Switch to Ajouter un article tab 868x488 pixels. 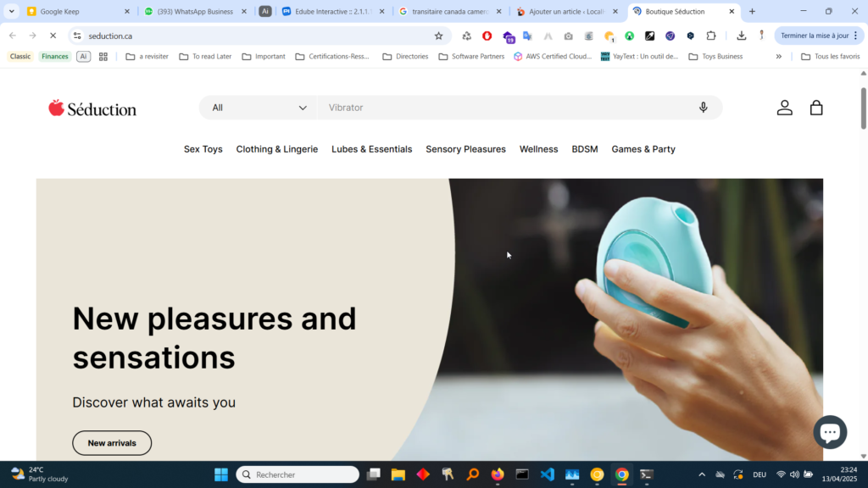pyautogui.click(x=566, y=11)
